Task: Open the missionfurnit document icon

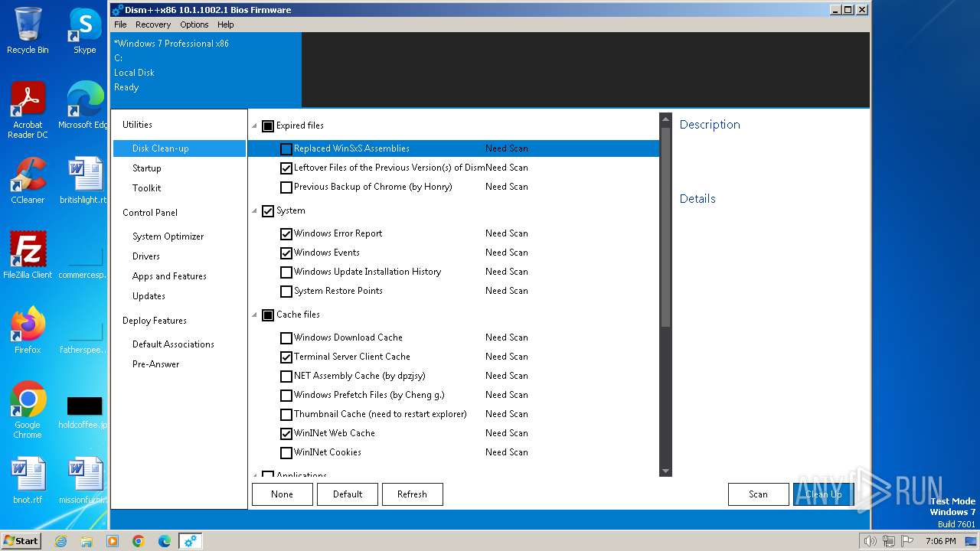Action: coord(85,481)
